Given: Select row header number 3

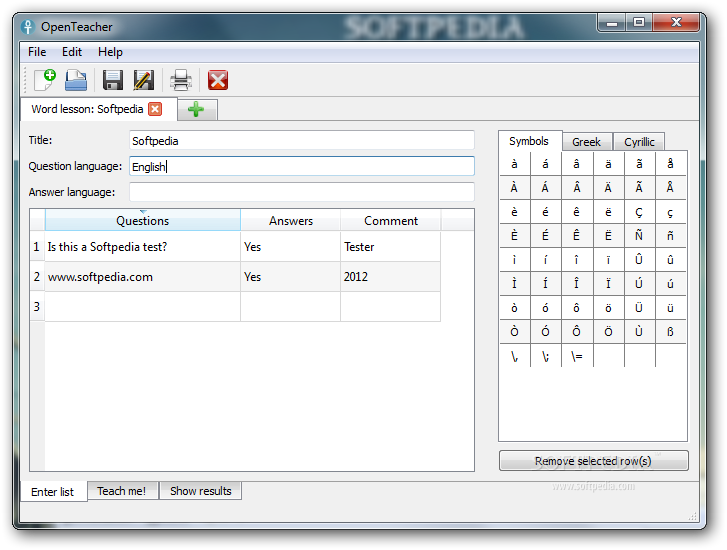Looking at the screenshot, I should coord(37,307).
